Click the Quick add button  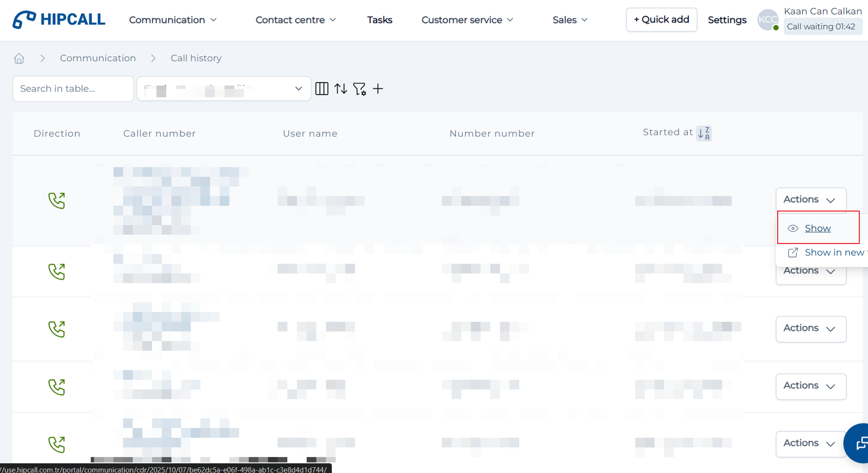point(661,19)
